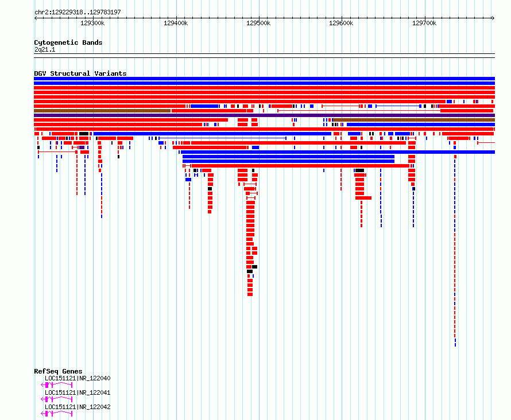Image resolution: width=511 pixels, height=420 pixels.
Task: Click the brown variant bar at right edge
Action: 414,120
